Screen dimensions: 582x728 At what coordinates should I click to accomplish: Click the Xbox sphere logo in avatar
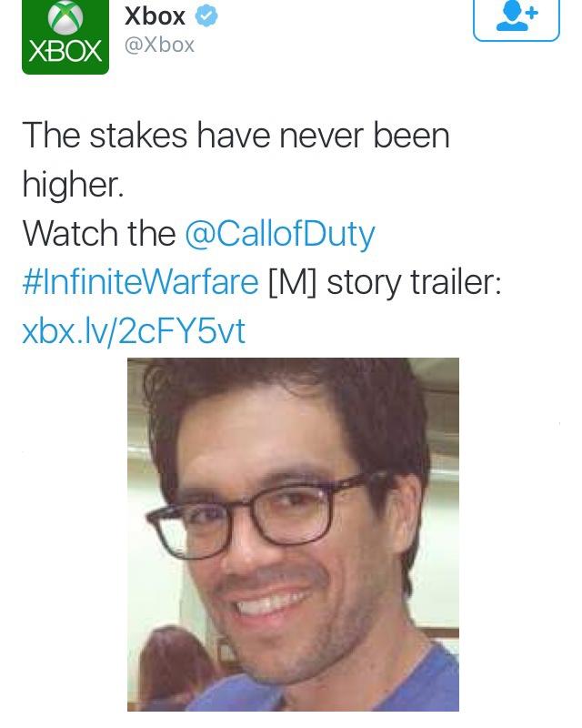click(65, 17)
